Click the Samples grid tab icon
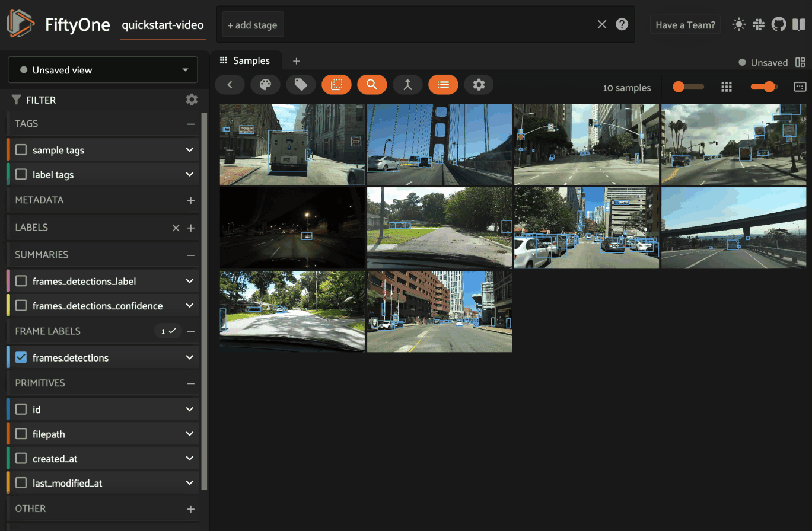Viewport: 812px width, 531px height. coord(224,60)
